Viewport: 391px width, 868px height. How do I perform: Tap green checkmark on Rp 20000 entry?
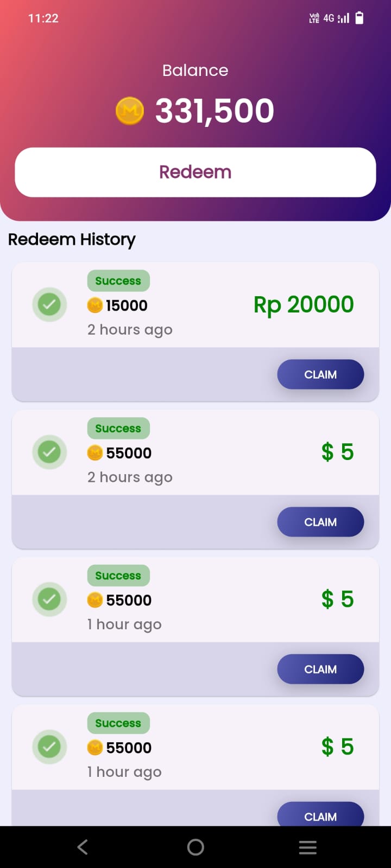49,304
